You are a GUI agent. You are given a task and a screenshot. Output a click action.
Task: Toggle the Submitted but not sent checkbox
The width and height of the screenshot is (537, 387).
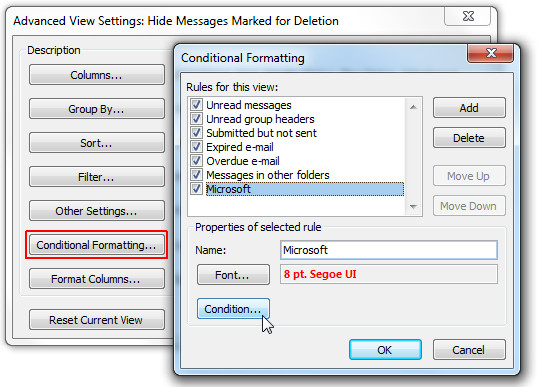coord(196,133)
